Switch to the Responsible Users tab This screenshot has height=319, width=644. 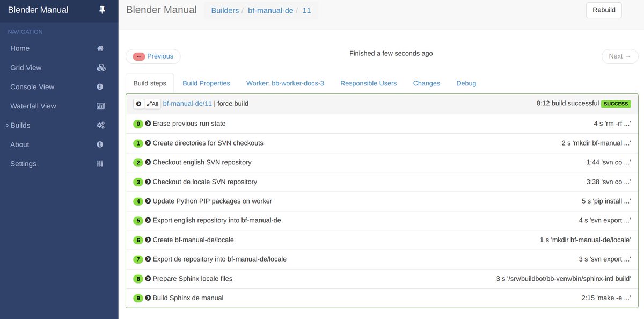tap(368, 83)
